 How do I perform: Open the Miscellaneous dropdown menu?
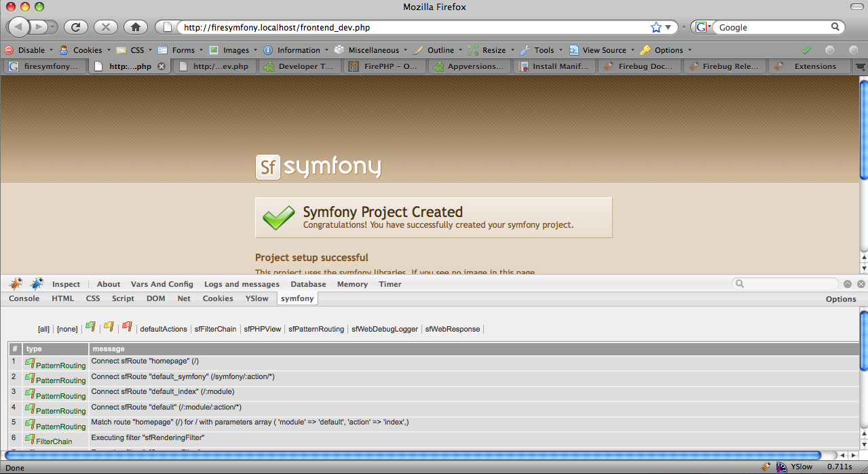click(x=371, y=50)
